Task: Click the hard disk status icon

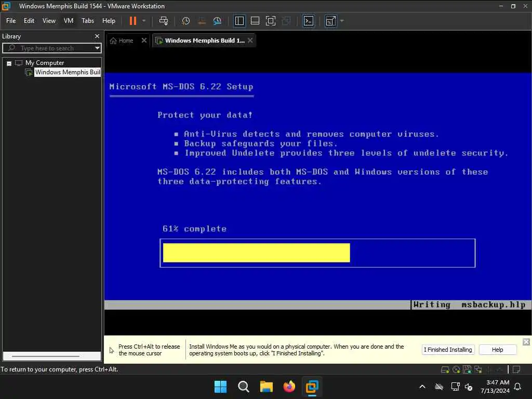Action: [445, 370]
